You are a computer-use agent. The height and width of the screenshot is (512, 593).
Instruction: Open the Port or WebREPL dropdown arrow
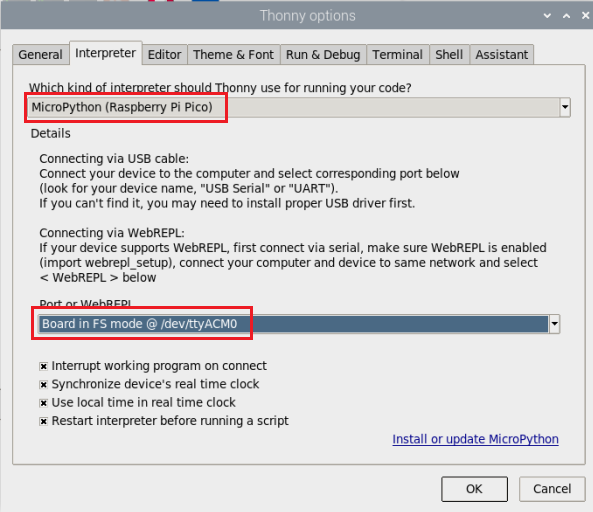pos(554,324)
